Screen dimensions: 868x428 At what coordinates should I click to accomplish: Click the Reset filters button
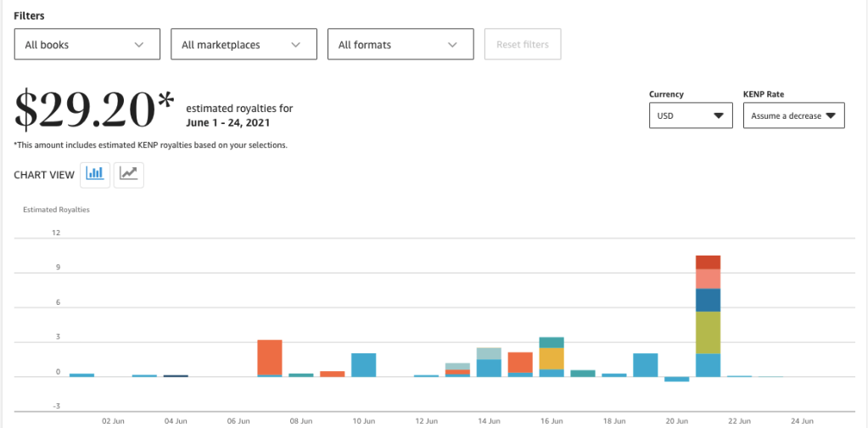pyautogui.click(x=522, y=44)
